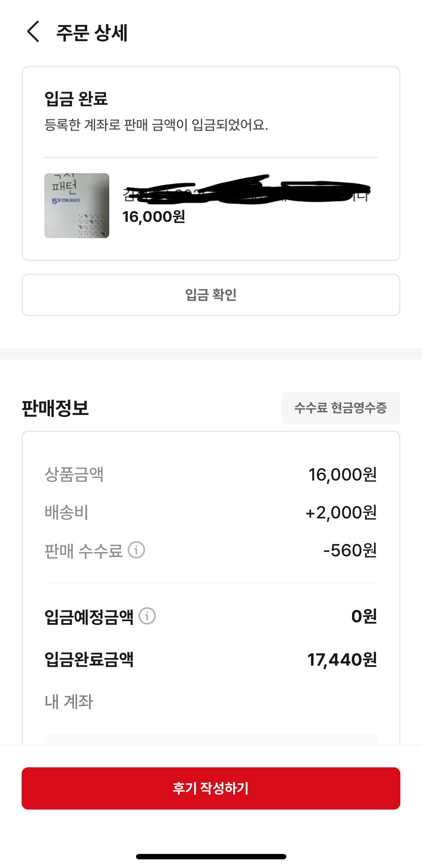Screen dimensions: 422x868
Task: Tap the home indicator bar
Action: coord(211,856)
